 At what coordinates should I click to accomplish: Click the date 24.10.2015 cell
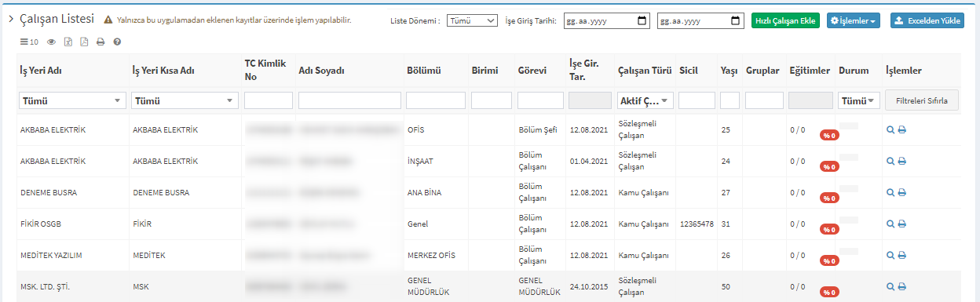pos(589,286)
